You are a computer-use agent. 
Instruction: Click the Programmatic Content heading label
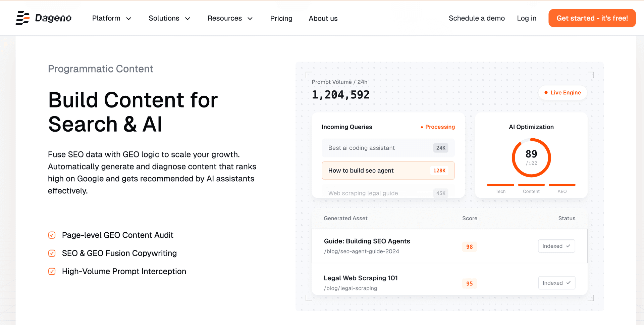[101, 69]
